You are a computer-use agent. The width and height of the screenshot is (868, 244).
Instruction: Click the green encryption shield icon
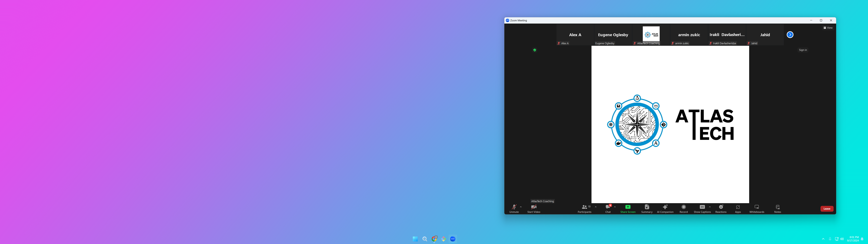(x=534, y=50)
